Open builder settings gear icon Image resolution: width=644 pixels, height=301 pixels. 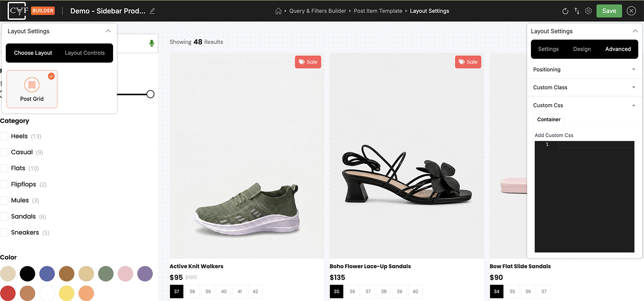pos(588,11)
